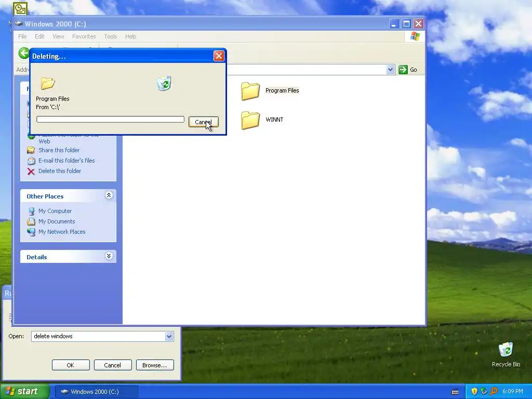Close the Deleting dialog
The height and width of the screenshot is (399, 532).
[219, 56]
